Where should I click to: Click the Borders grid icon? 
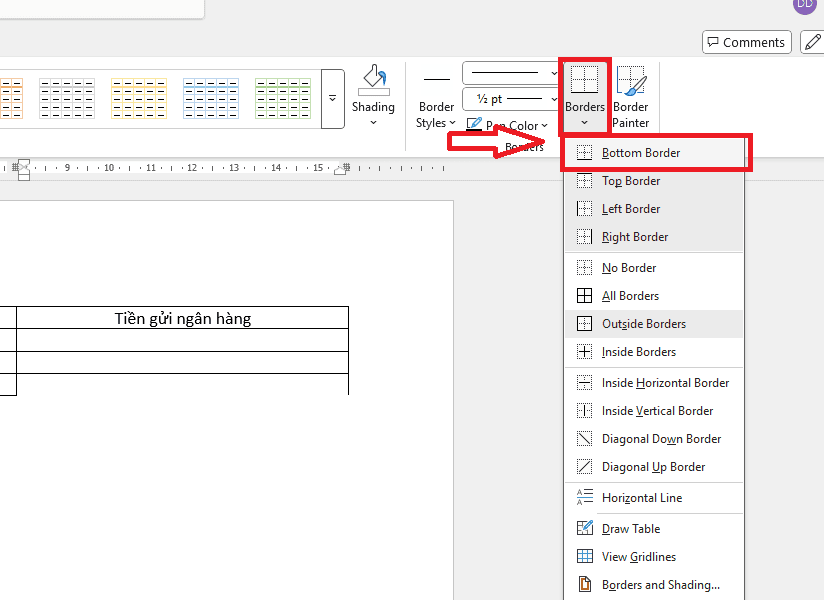tap(584, 80)
